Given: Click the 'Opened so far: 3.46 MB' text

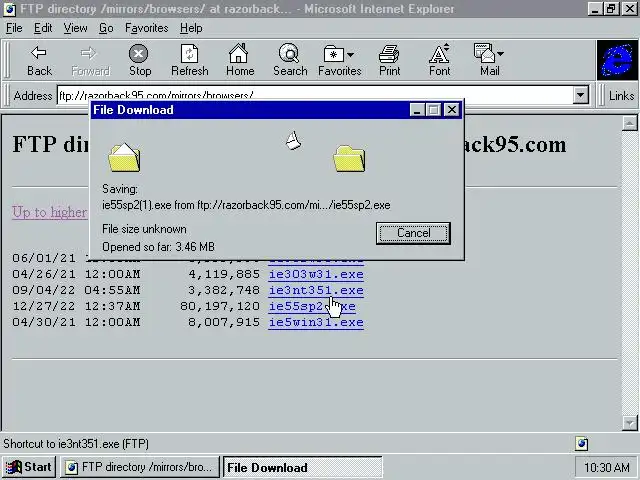Looking at the screenshot, I should tap(158, 247).
